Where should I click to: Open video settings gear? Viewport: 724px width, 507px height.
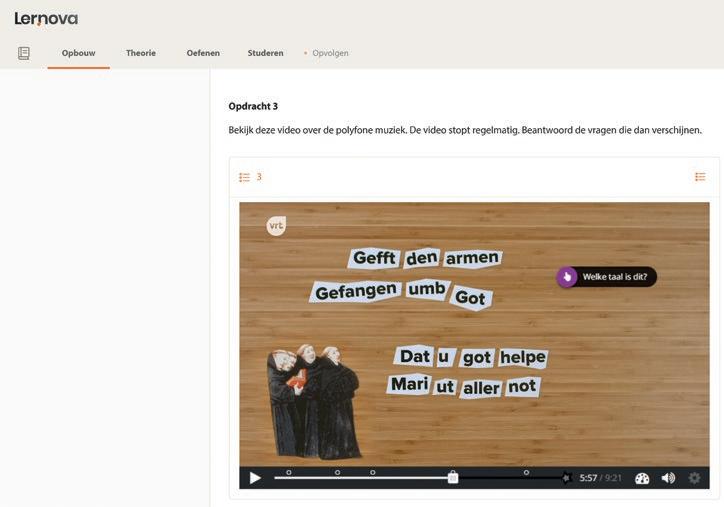point(694,478)
